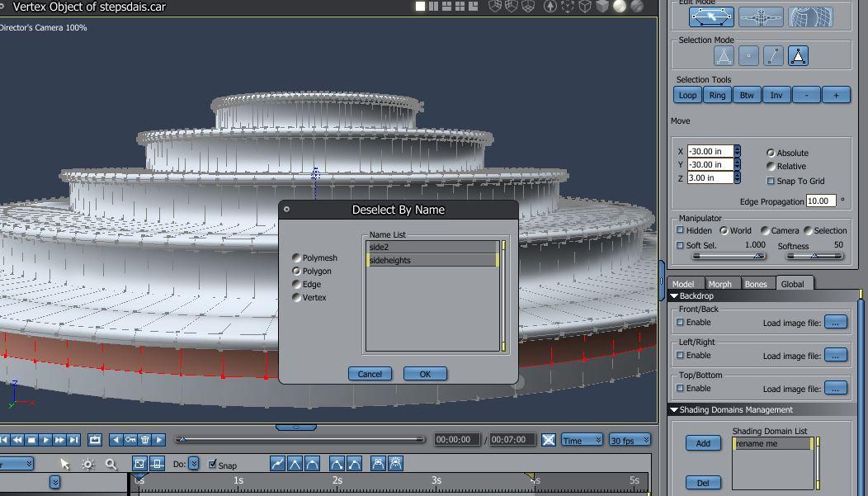Enable the Left/Right backdrop checkbox
Image resolution: width=868 pixels, height=496 pixels.
point(681,355)
